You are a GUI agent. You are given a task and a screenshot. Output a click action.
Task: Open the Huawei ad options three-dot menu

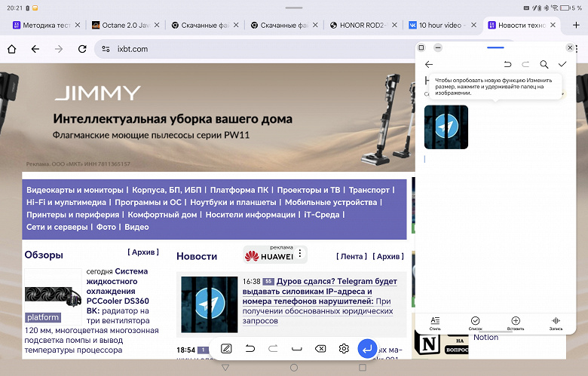click(x=299, y=254)
